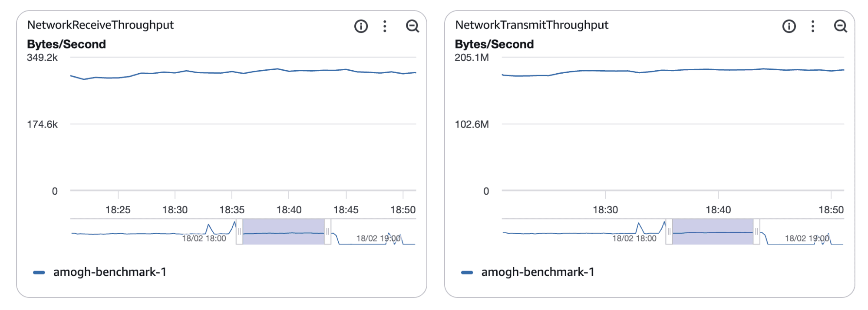The width and height of the screenshot is (868, 310).
Task: Toggle amogh-benchmark-1 legend swatch in Transmit chart
Action: coord(467,272)
